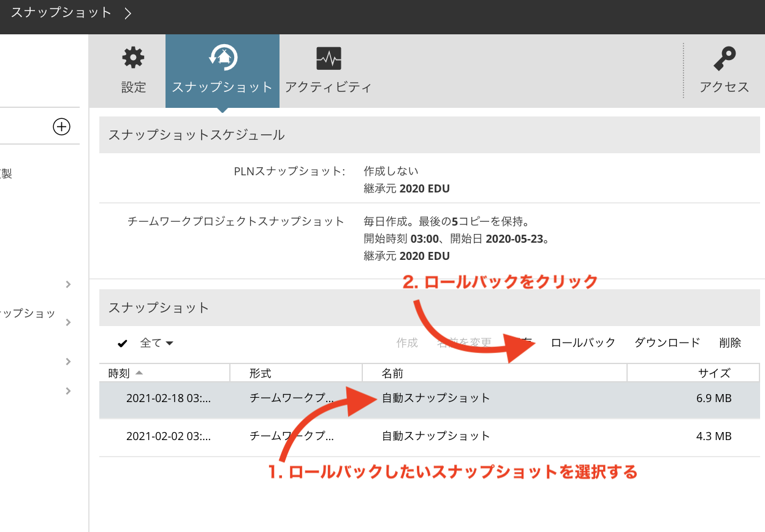Select the スナップショット clock-house icon
765x532 pixels.
click(223, 58)
